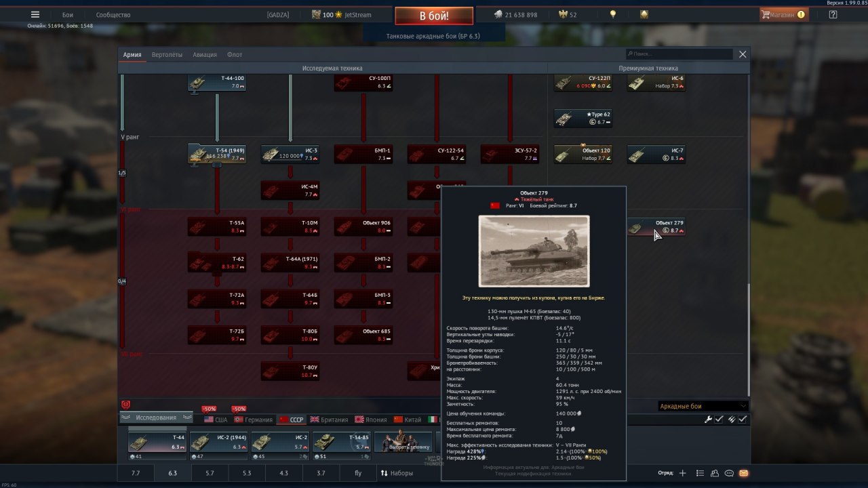This screenshot has height=488, width=868.
Task: Switch to the 7.7 vehicle preset
Action: point(136,473)
